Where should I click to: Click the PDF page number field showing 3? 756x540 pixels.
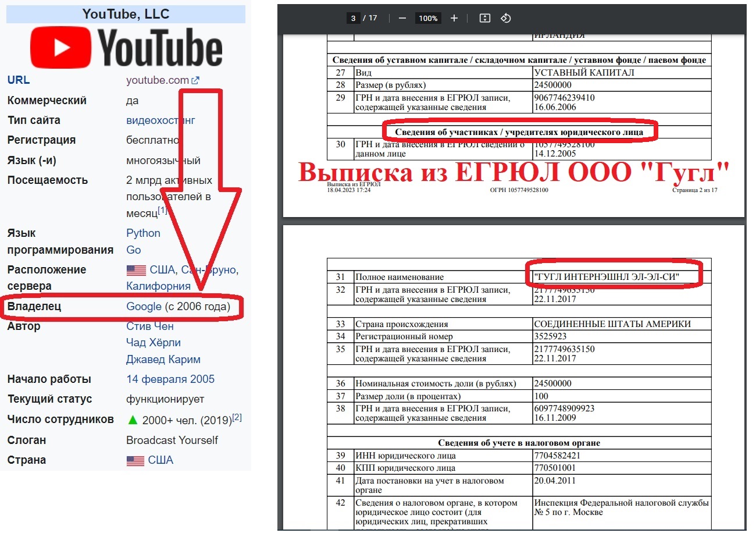click(353, 18)
